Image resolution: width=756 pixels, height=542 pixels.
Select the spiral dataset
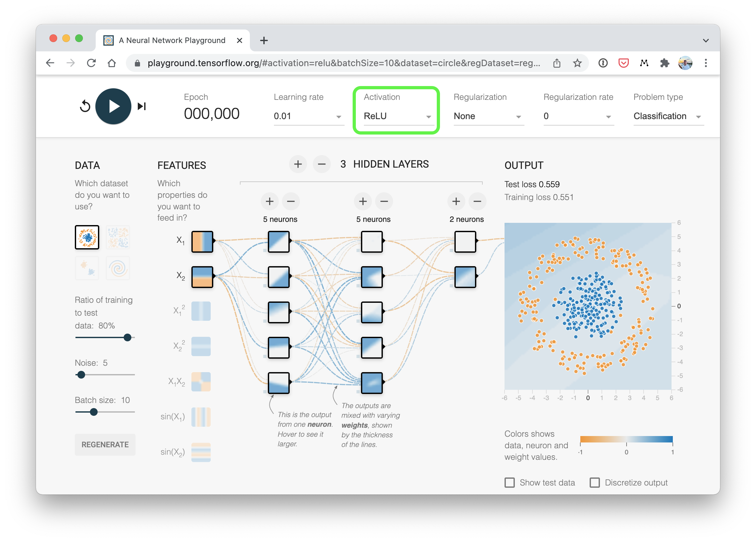pos(118,268)
